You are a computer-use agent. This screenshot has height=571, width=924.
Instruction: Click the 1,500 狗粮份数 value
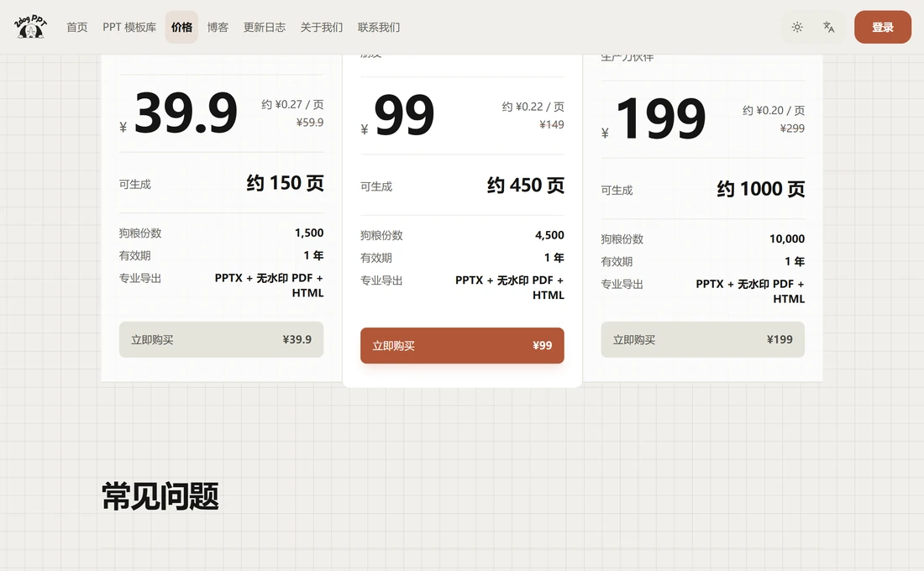click(x=309, y=233)
